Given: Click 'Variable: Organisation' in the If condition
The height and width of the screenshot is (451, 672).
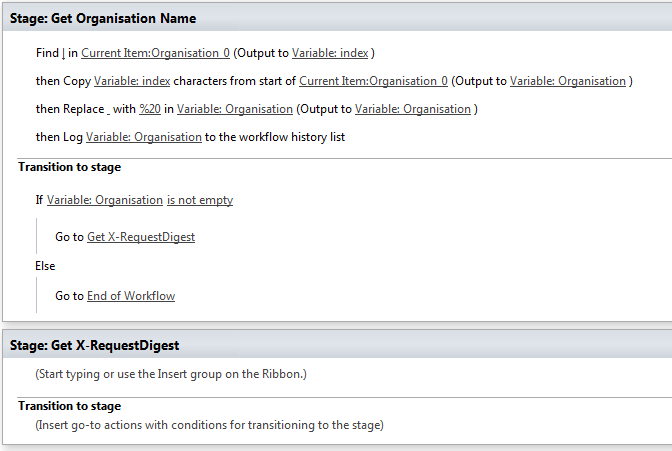Looking at the screenshot, I should 105,200.
